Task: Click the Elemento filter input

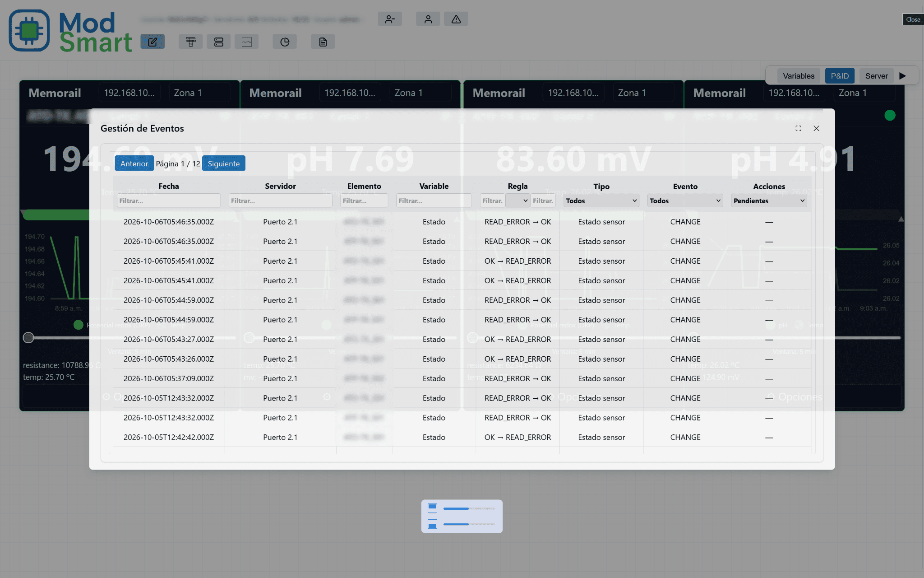Action: coord(364,200)
